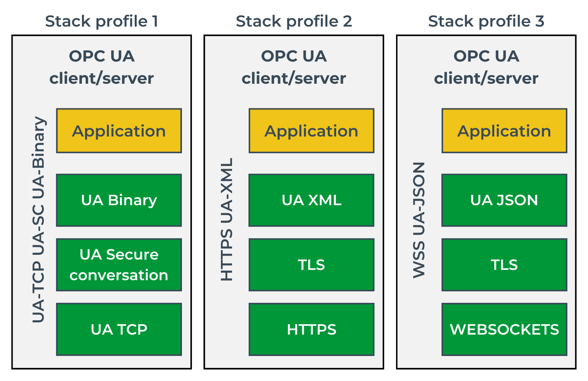Click the Application box in Stack profile 3
588x381 pixels.
tap(504, 131)
